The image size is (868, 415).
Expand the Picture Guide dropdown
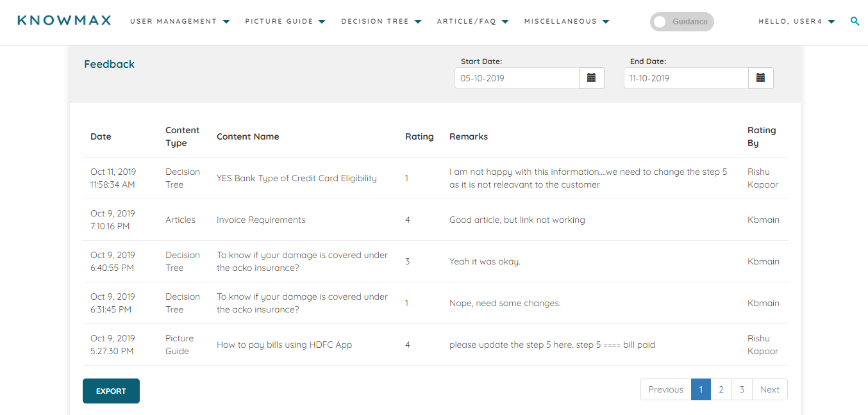click(x=285, y=22)
